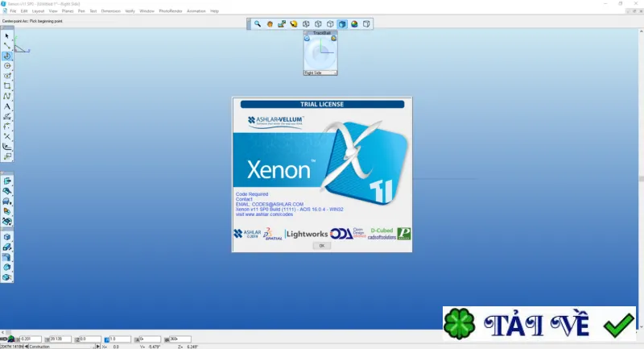
Task: Click the TrackBall right corner button
Action: (333, 38)
